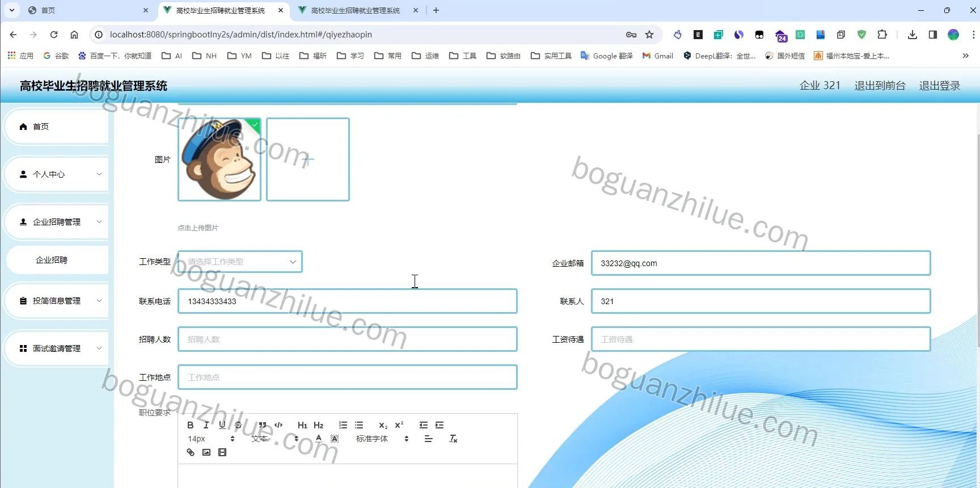Focus the 招聘人数 input field

[x=348, y=339]
